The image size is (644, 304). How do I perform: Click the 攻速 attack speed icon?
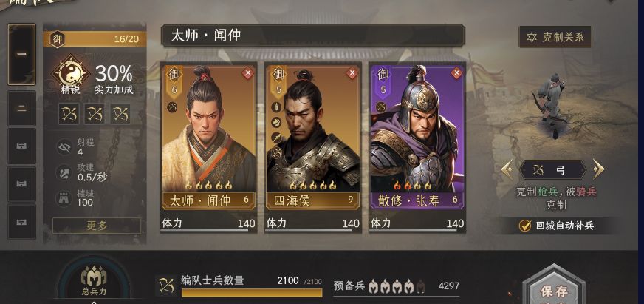(x=64, y=173)
